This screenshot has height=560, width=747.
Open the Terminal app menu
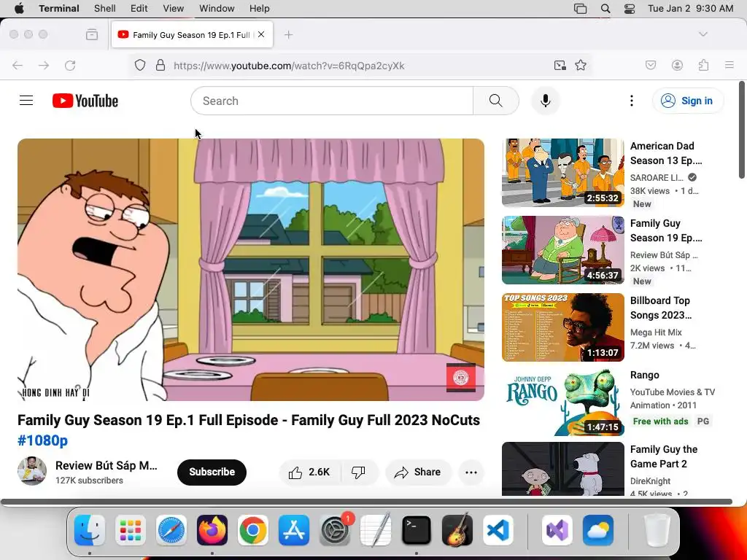(59, 9)
